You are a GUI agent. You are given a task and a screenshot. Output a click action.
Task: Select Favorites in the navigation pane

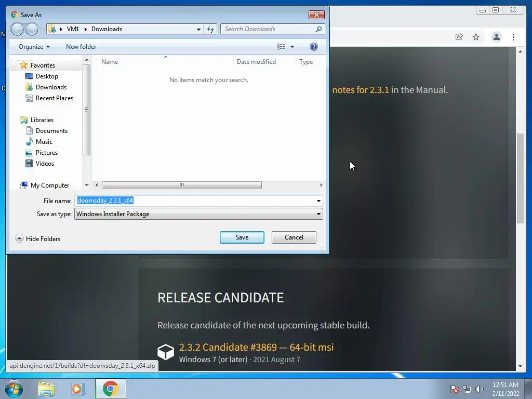pyautogui.click(x=43, y=65)
